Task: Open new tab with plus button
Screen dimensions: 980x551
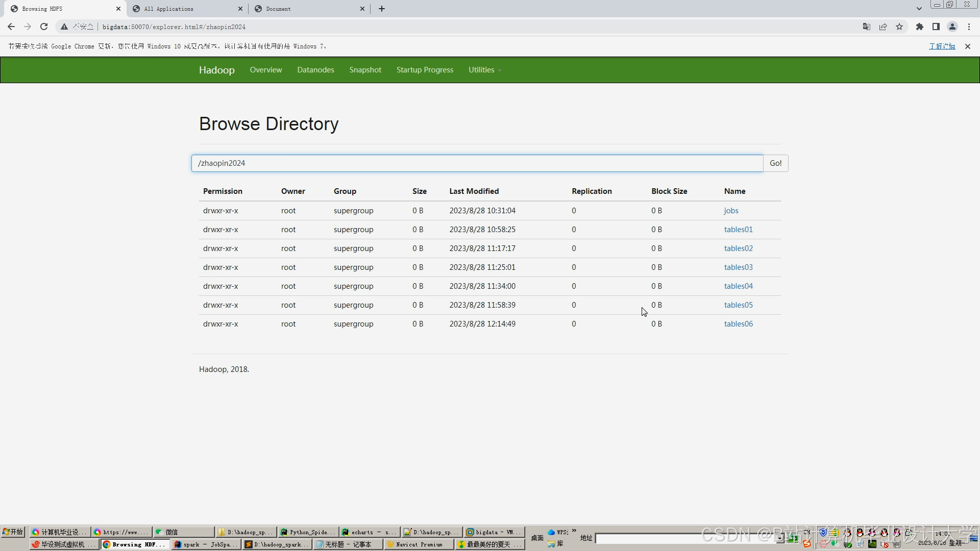Action: click(382, 9)
